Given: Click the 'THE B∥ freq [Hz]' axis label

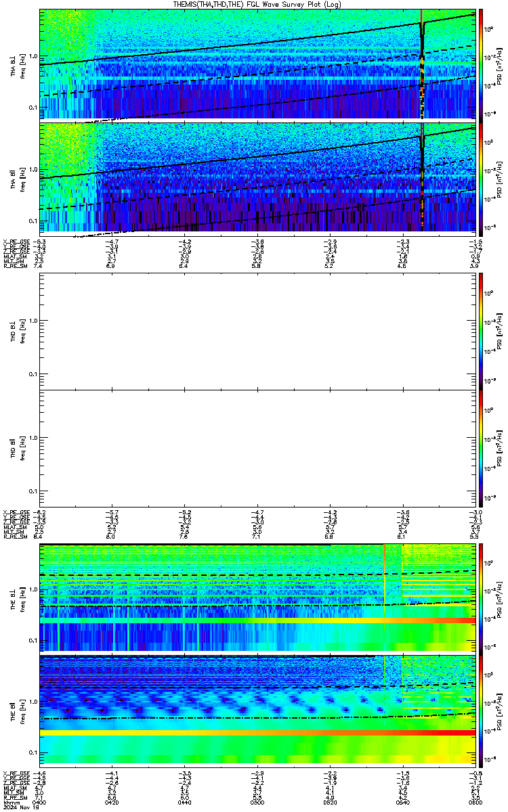Looking at the screenshot, I should [18, 711].
